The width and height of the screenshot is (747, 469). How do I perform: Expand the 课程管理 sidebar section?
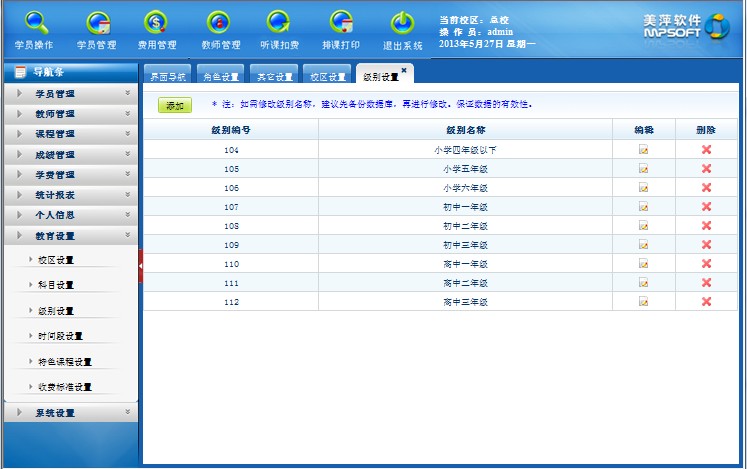pyautogui.click(x=70, y=134)
